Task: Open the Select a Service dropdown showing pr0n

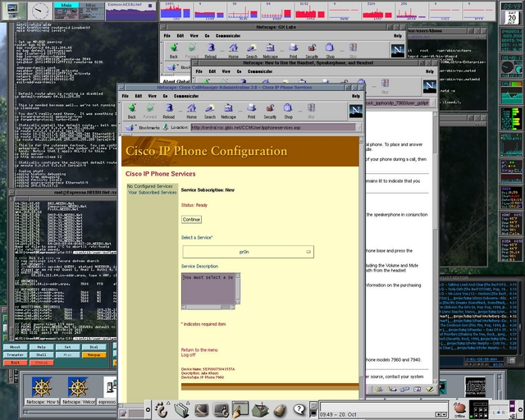Action: [248, 252]
